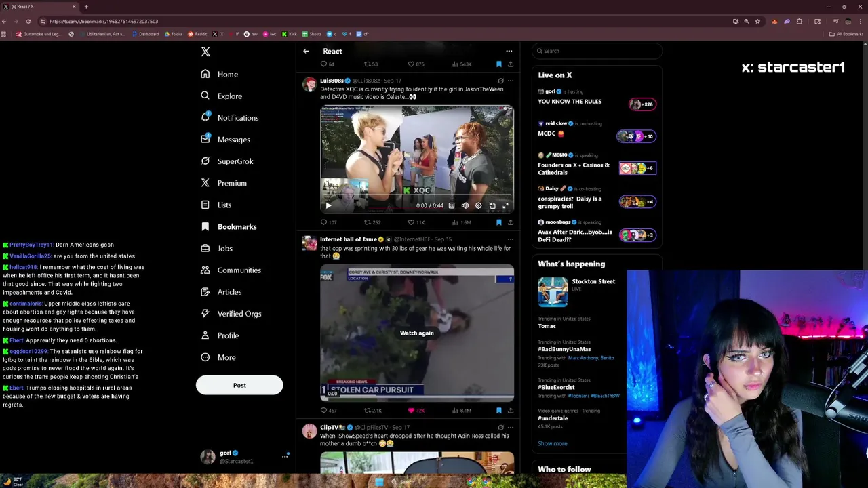
Task: Open Premium page
Action: pos(223,183)
